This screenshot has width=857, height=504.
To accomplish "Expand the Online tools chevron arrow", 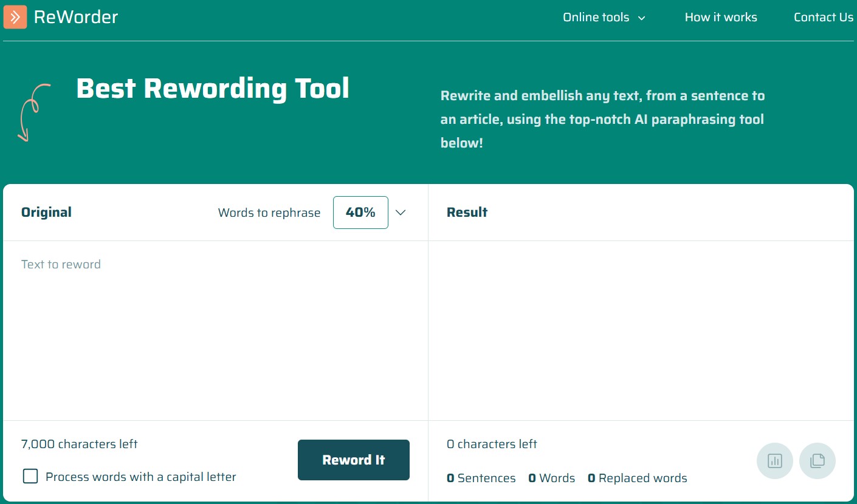I will tap(641, 18).
